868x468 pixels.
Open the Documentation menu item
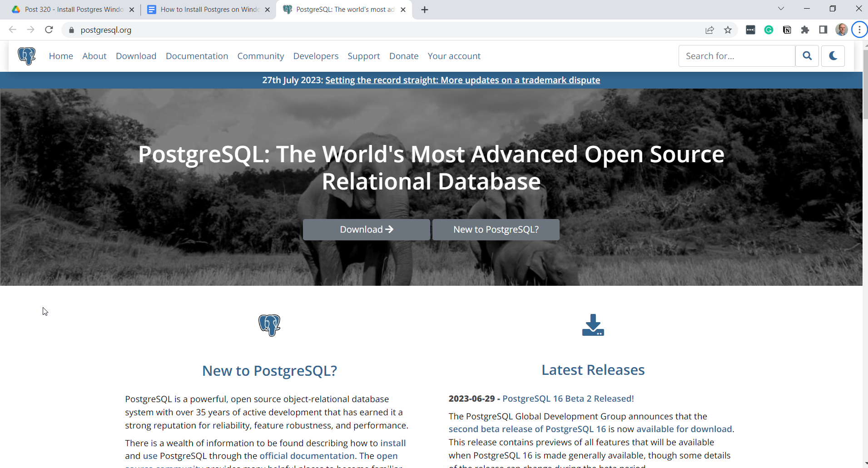pyautogui.click(x=197, y=56)
